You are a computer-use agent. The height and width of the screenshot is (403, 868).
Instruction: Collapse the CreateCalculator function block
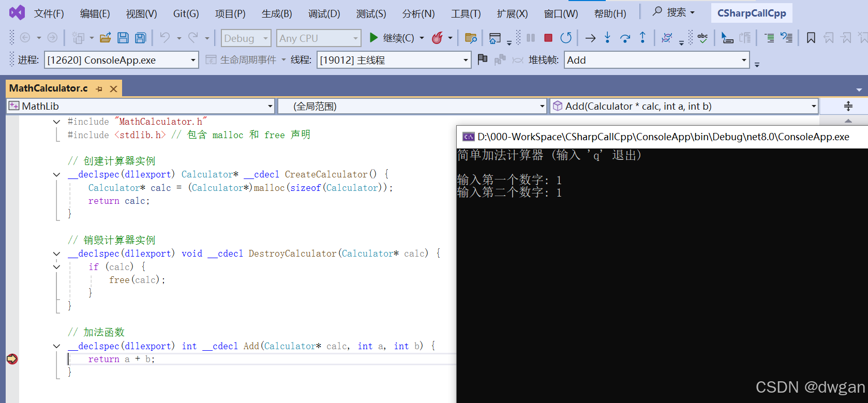click(x=56, y=174)
